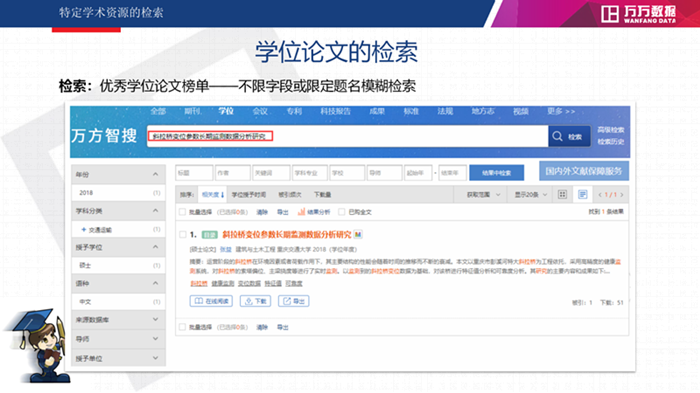
Task: Open the show 20 items dropdown
Action: 530,195
